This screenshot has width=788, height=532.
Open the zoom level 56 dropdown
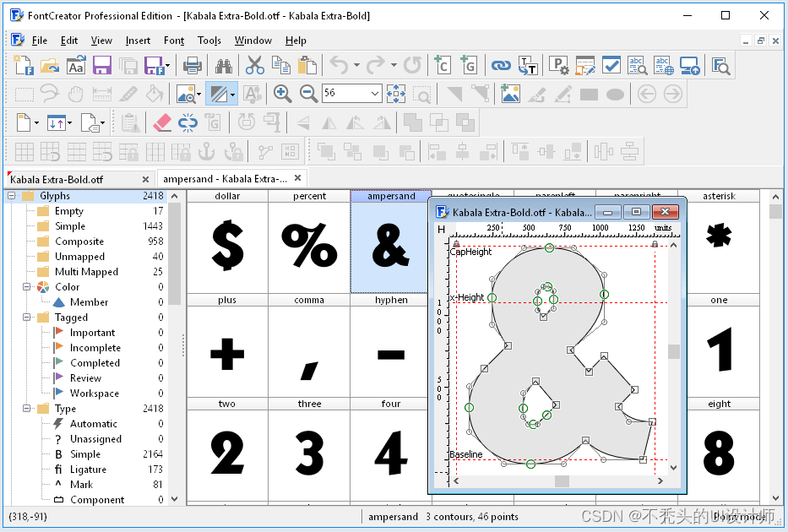click(x=374, y=94)
